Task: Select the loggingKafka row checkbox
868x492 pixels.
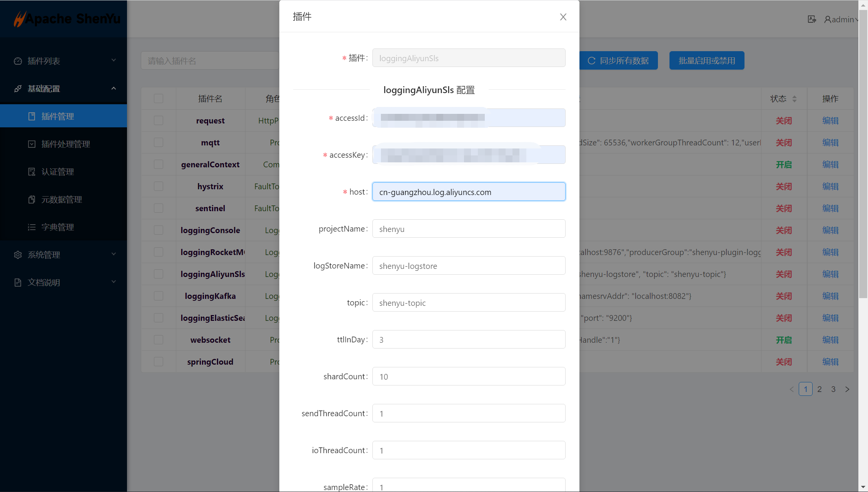Action: [159, 296]
